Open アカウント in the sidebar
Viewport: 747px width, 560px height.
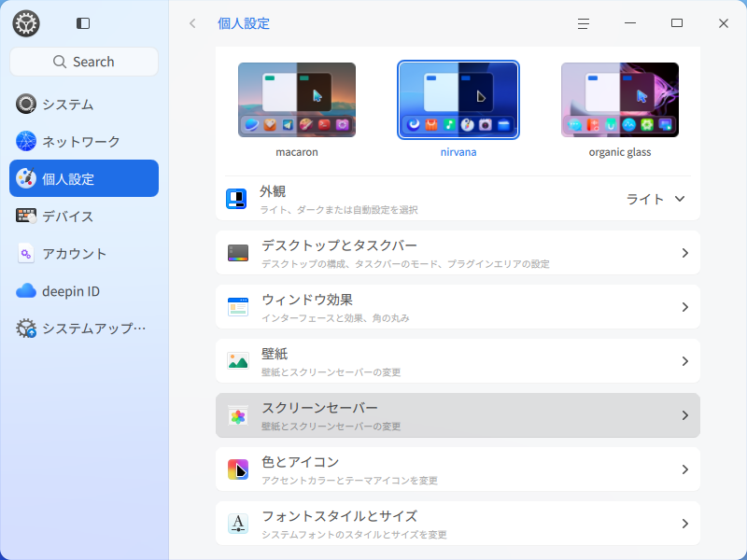[84, 253]
